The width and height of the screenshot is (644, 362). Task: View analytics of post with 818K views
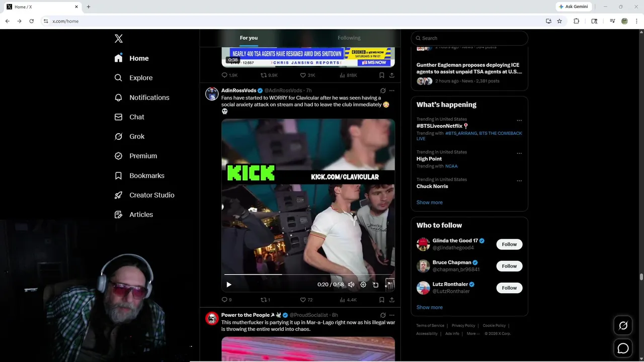tap(348, 75)
